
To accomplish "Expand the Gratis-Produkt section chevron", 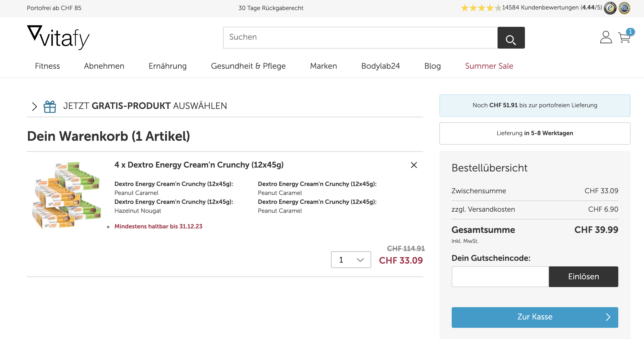I will click(34, 106).
